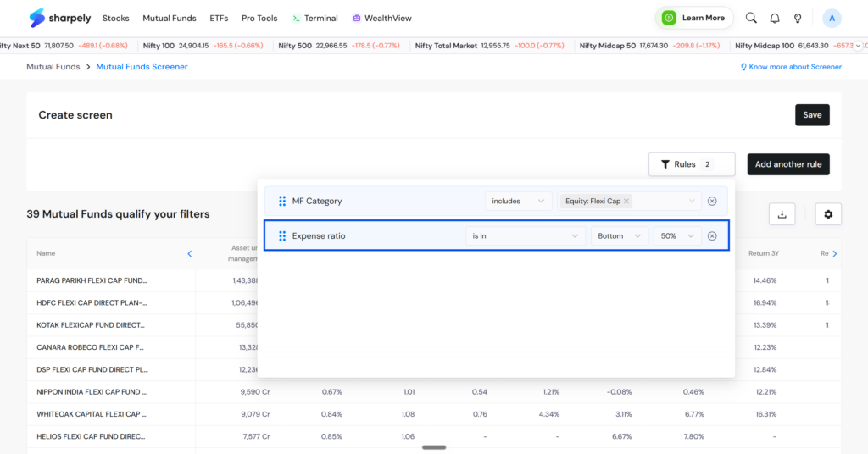Show next table columns using right arrow
Image resolution: width=868 pixels, height=454 pixels.
click(835, 254)
